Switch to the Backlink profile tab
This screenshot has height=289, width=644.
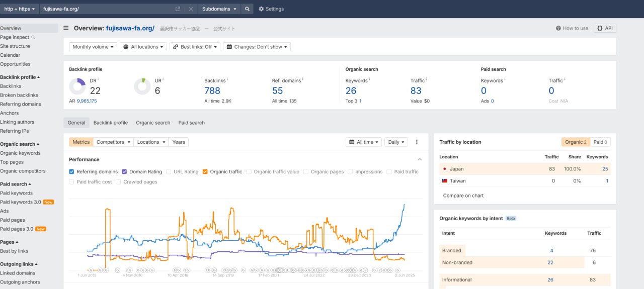click(111, 123)
